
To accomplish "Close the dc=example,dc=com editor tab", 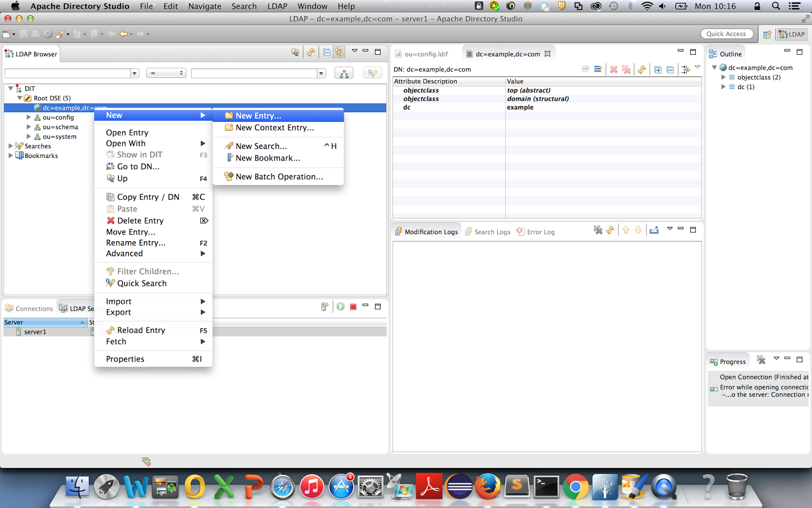I will click(x=548, y=53).
